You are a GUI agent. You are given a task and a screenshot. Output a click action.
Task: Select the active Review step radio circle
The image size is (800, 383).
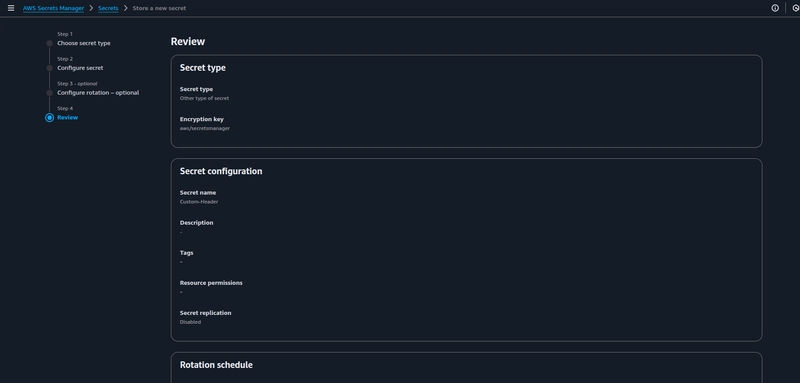49,118
